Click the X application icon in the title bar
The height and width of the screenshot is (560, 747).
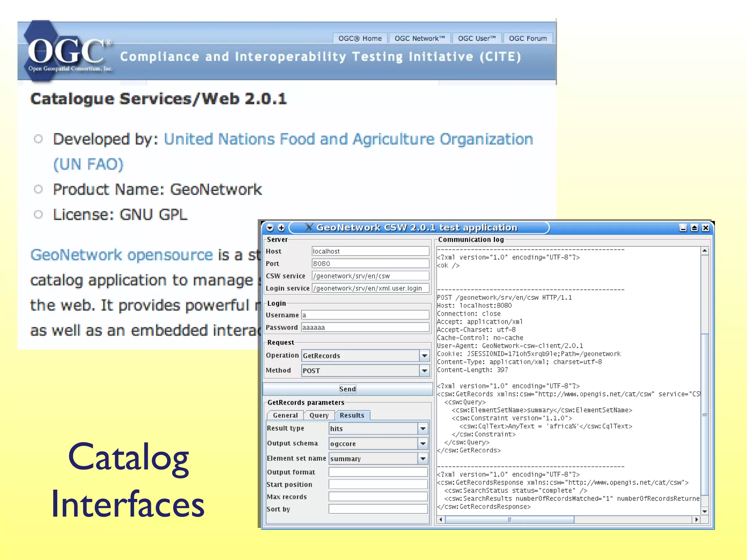309,227
